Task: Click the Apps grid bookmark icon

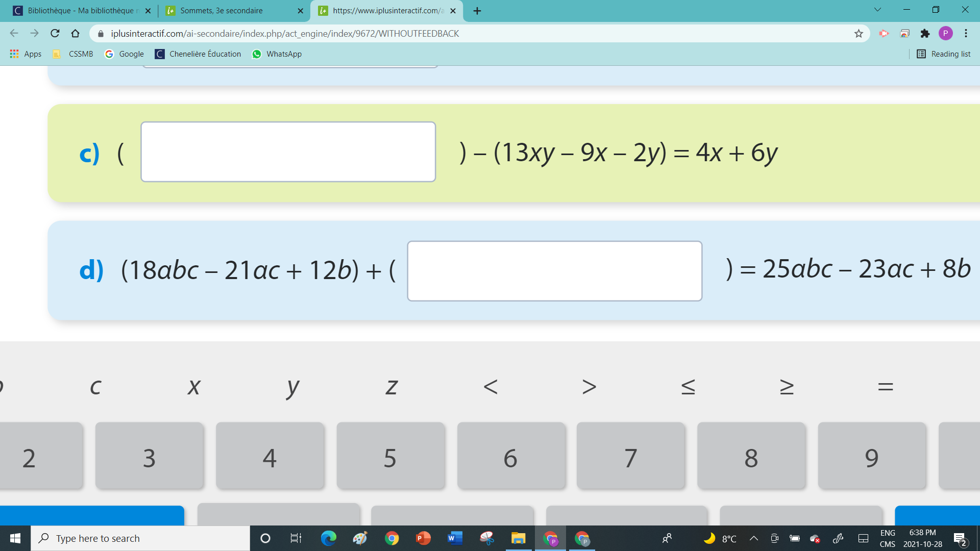Action: [x=14, y=54]
